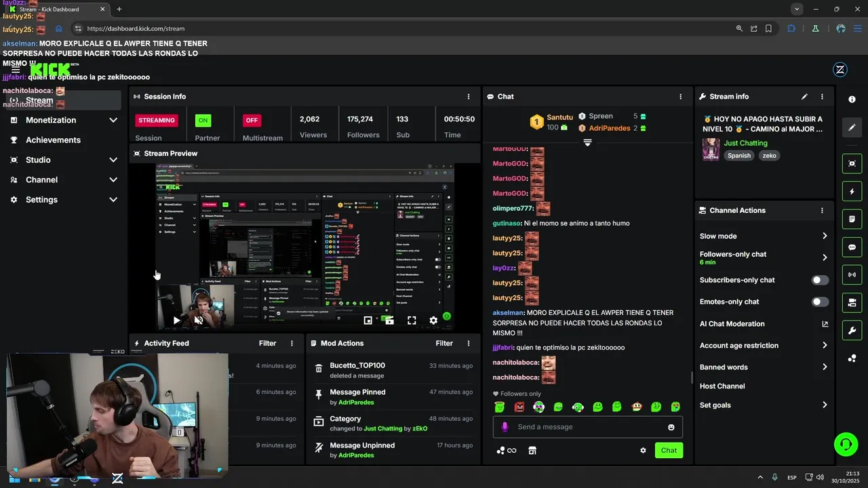Play the stream preview video

point(176,321)
